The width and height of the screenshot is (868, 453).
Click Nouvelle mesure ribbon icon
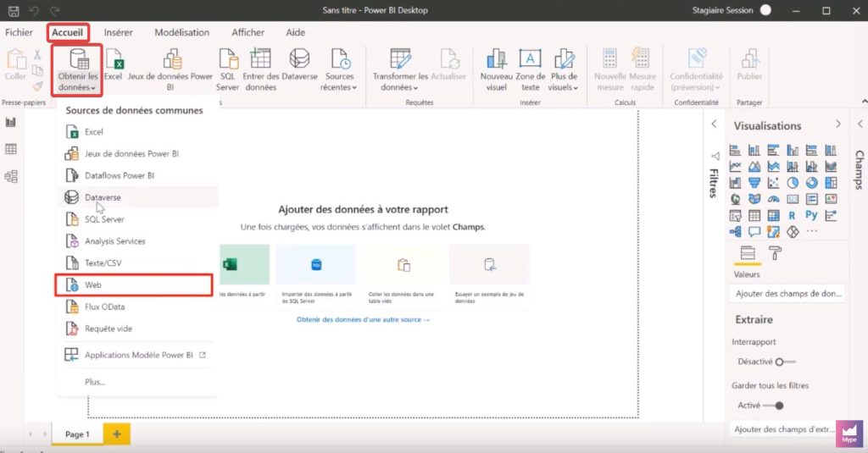point(610,70)
